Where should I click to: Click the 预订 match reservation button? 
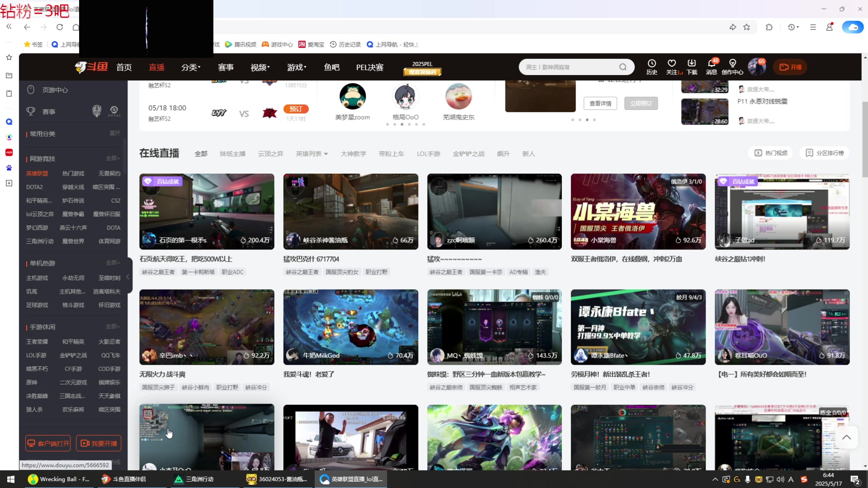click(296, 109)
